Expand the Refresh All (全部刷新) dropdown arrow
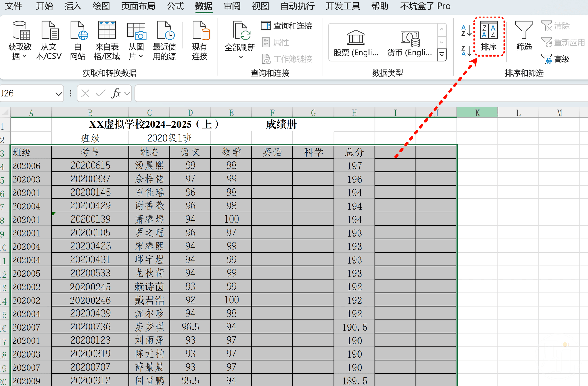Viewport: 588px width, 386px height. click(x=241, y=57)
